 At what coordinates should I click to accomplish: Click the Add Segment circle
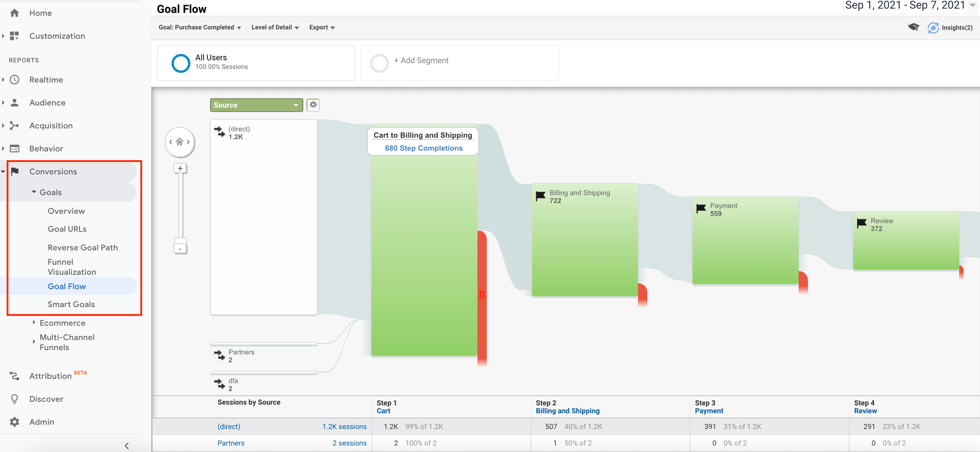point(379,63)
